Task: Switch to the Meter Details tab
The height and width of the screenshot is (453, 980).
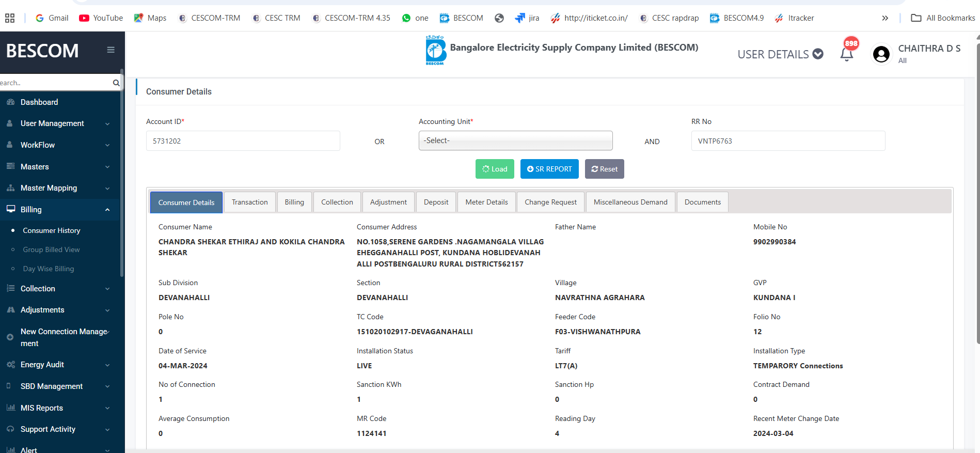Action: point(486,202)
